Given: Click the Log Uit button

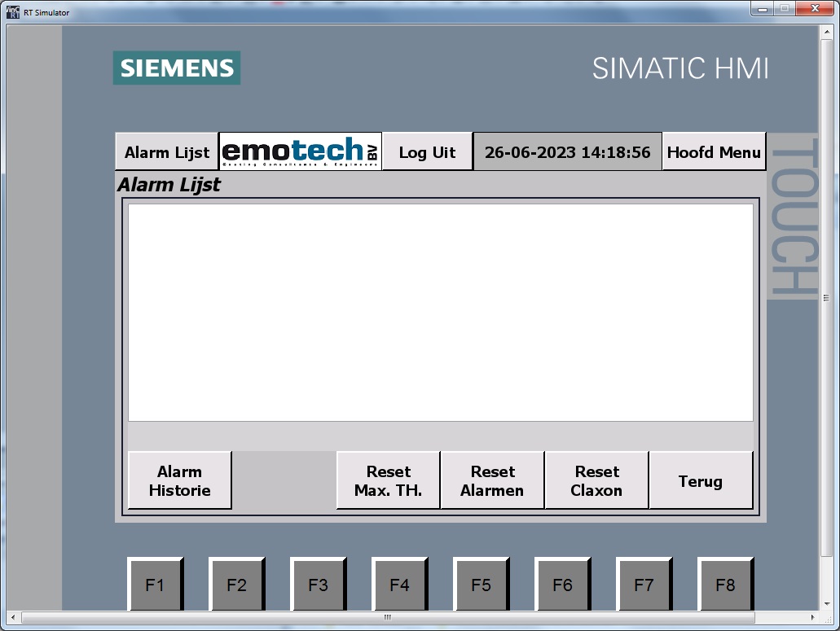Looking at the screenshot, I should 427,152.
